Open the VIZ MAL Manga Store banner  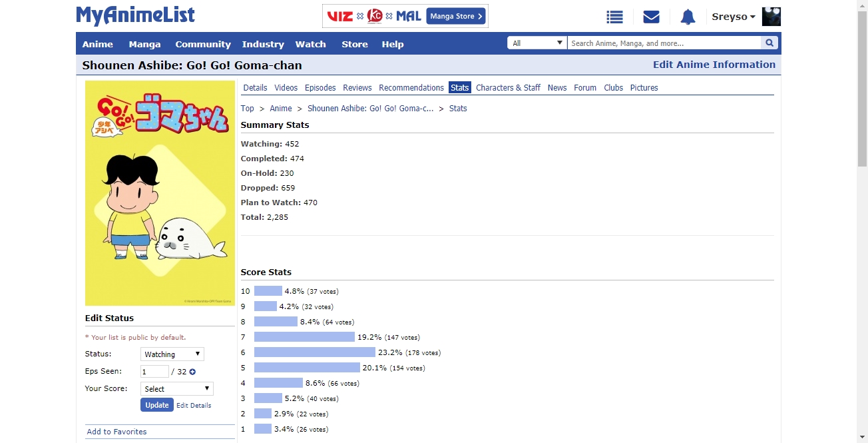405,17
